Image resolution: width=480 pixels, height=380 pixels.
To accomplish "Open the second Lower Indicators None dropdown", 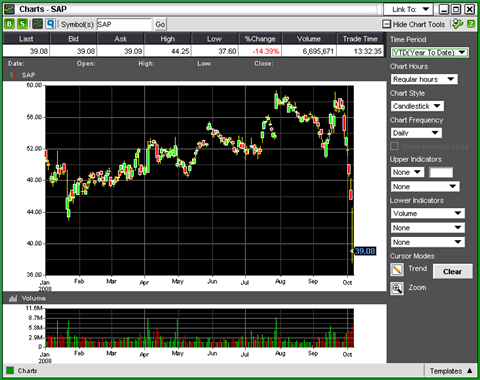I will (428, 228).
